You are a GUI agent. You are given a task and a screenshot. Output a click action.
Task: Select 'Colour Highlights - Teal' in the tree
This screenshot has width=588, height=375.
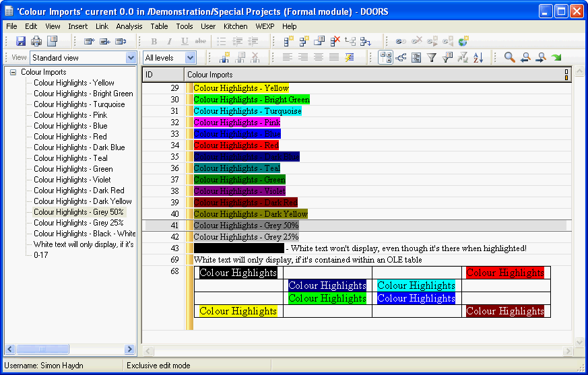(70, 158)
